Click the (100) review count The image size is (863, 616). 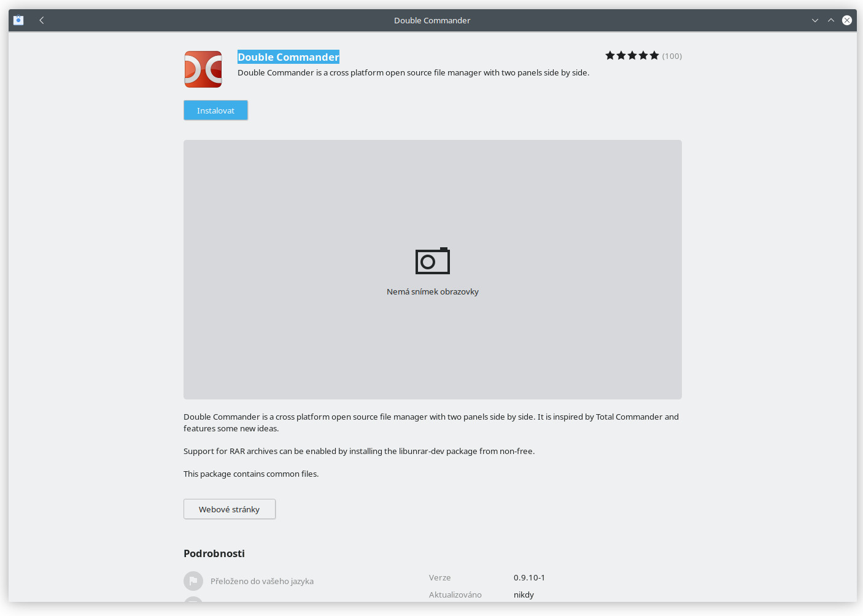[672, 56]
